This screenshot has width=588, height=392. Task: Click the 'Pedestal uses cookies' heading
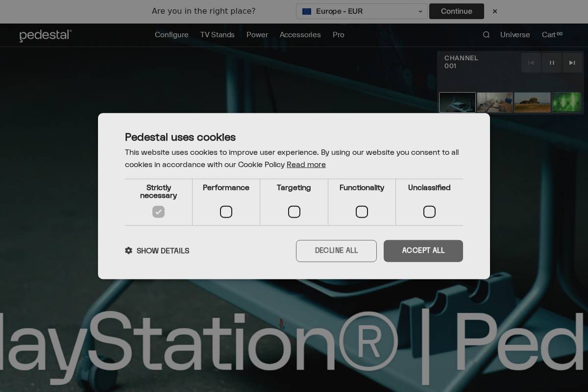[x=180, y=137]
